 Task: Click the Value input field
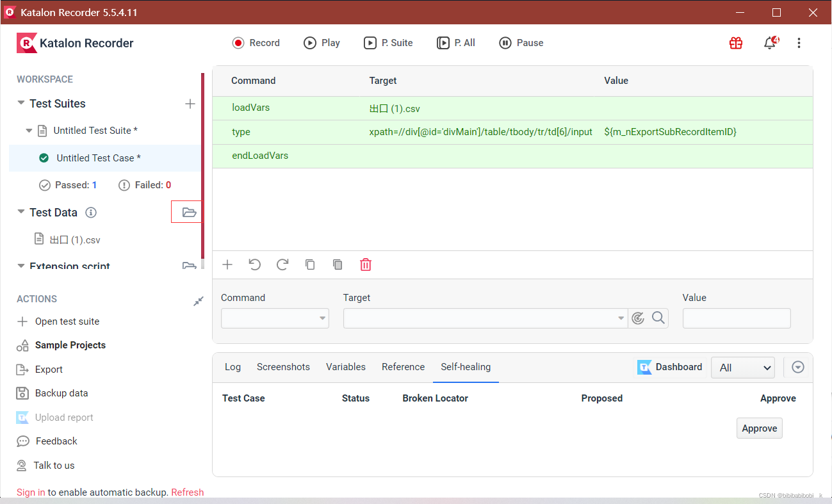click(737, 318)
